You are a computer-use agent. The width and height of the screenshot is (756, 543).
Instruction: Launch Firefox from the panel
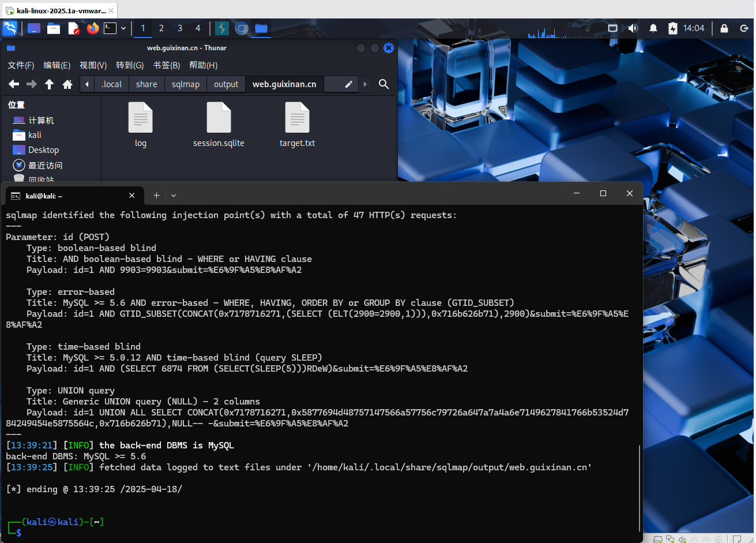(93, 28)
